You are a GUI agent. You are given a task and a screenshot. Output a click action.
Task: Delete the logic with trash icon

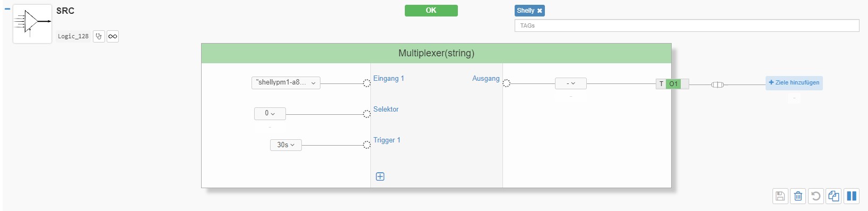798,196
